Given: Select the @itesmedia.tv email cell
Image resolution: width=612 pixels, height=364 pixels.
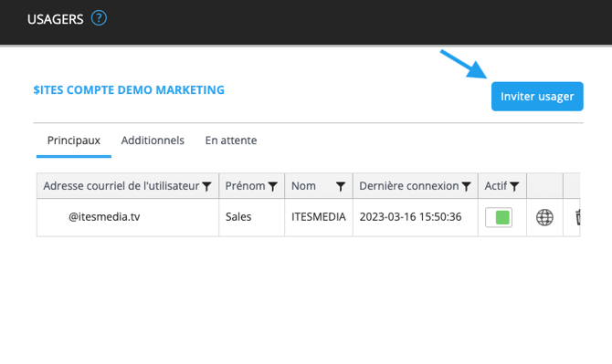Looking at the screenshot, I should tap(128, 217).
